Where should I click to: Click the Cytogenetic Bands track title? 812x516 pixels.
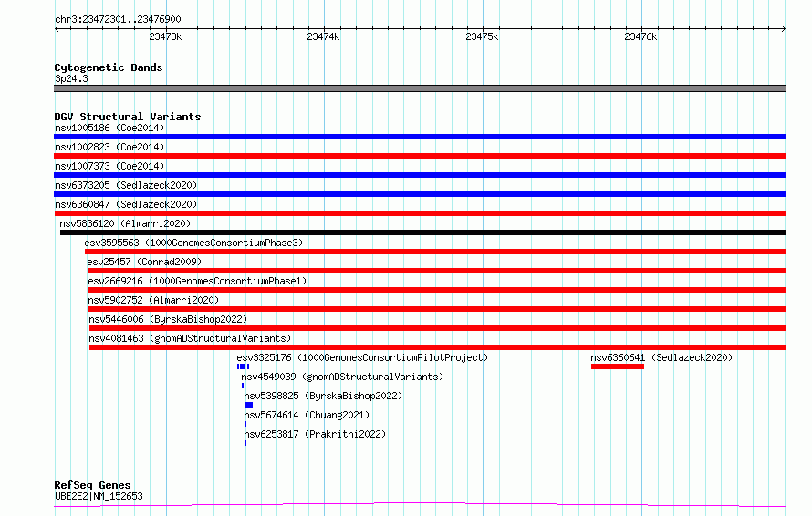(109, 67)
